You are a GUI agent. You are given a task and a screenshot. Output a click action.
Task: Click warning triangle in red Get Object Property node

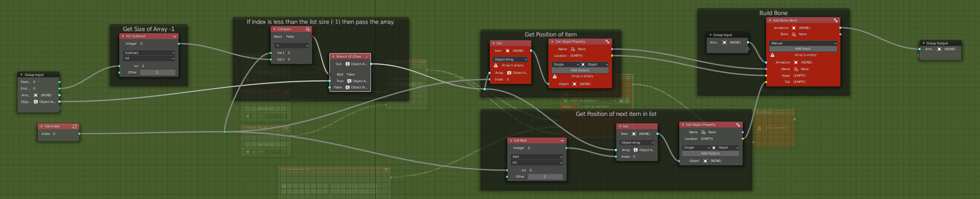point(555,76)
